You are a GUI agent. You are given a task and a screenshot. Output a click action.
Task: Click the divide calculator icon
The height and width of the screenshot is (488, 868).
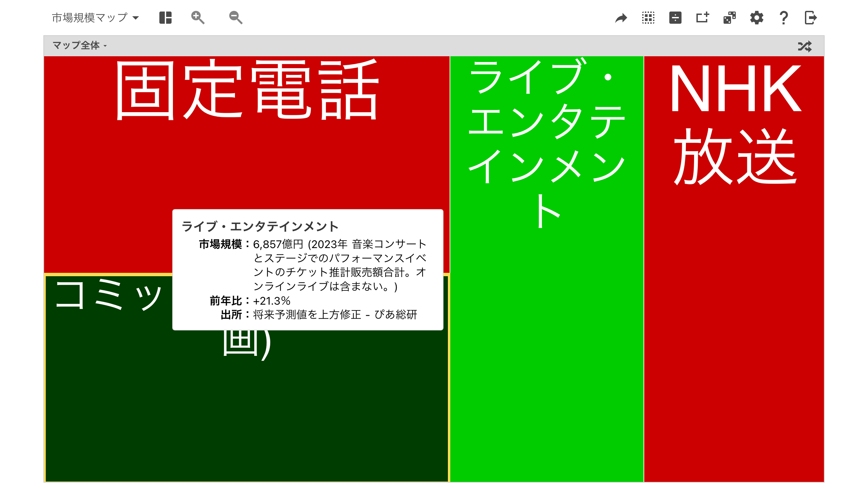pyautogui.click(x=675, y=18)
